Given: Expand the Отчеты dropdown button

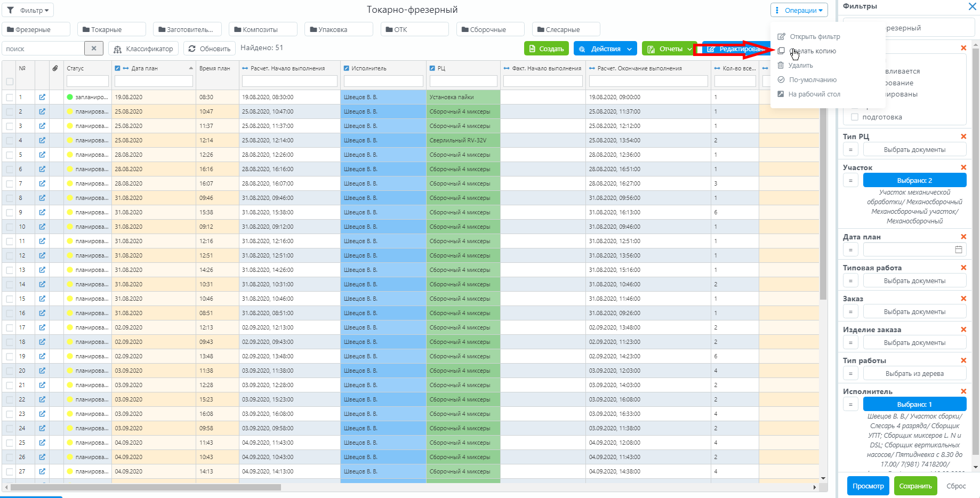Looking at the screenshot, I should [x=669, y=49].
